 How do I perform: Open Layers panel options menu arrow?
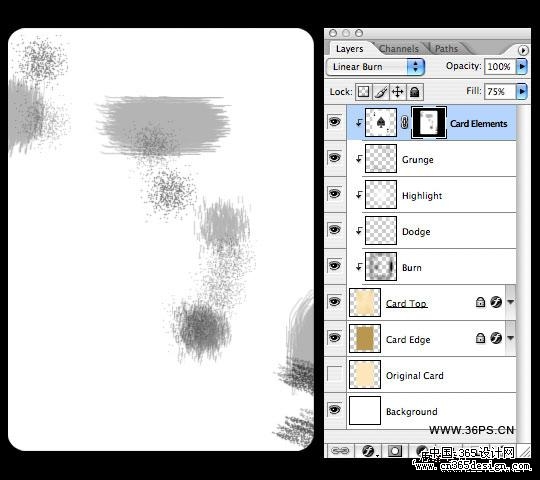click(523, 50)
